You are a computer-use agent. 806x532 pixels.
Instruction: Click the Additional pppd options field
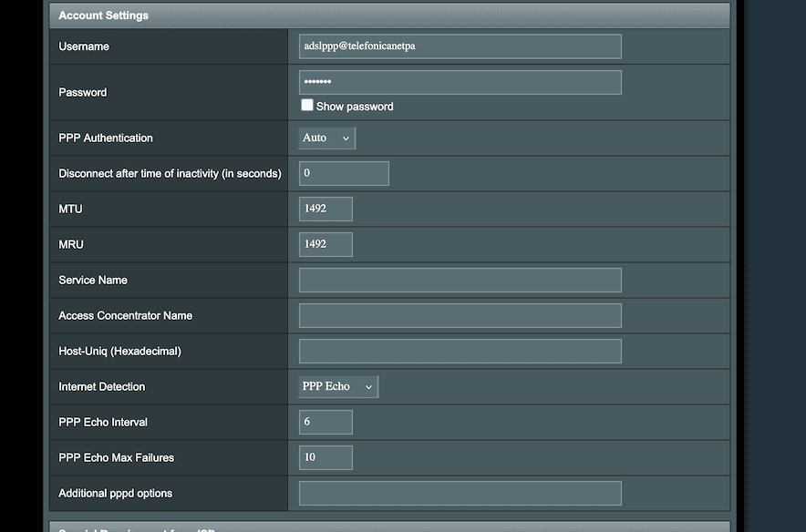[460, 493]
